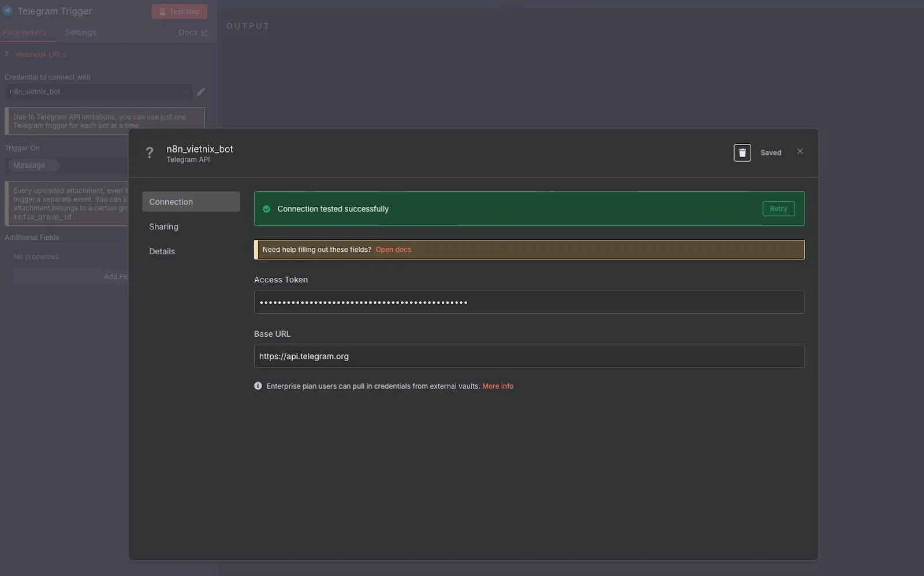The image size is (924, 576).
Task: Follow the More info link
Action: click(498, 386)
